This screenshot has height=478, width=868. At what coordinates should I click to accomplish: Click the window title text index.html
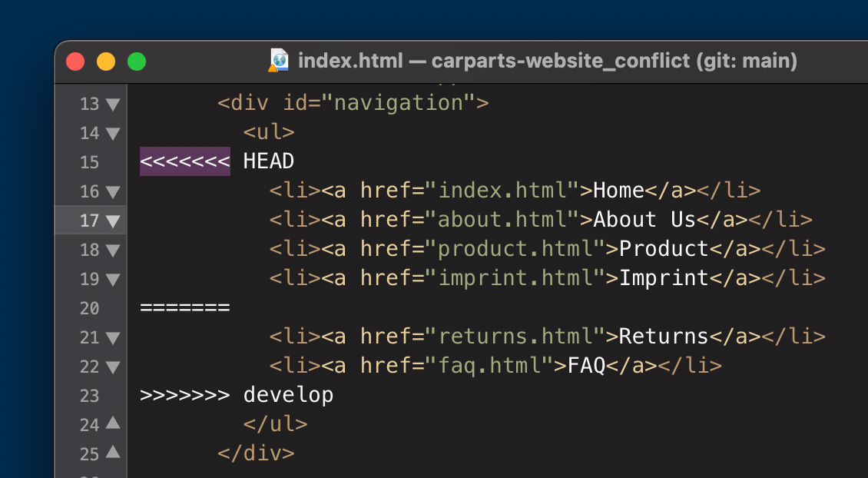click(x=350, y=61)
